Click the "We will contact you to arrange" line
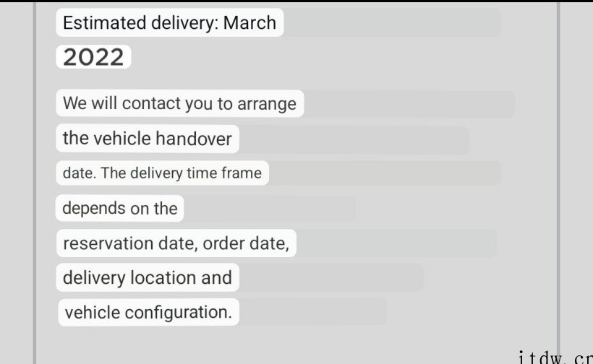The image size is (593, 364). click(x=179, y=103)
